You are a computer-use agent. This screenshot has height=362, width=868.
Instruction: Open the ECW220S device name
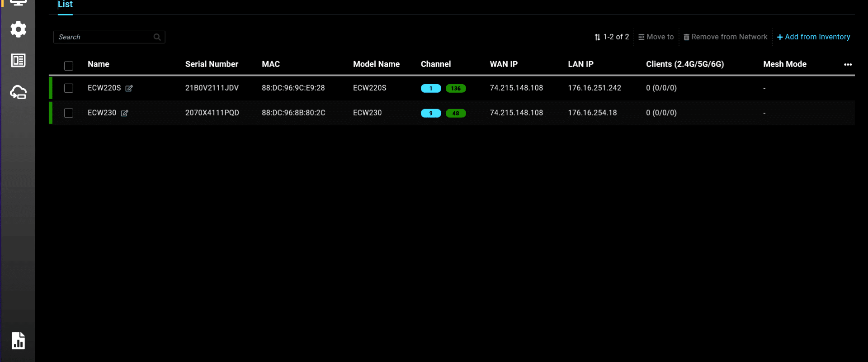click(104, 88)
